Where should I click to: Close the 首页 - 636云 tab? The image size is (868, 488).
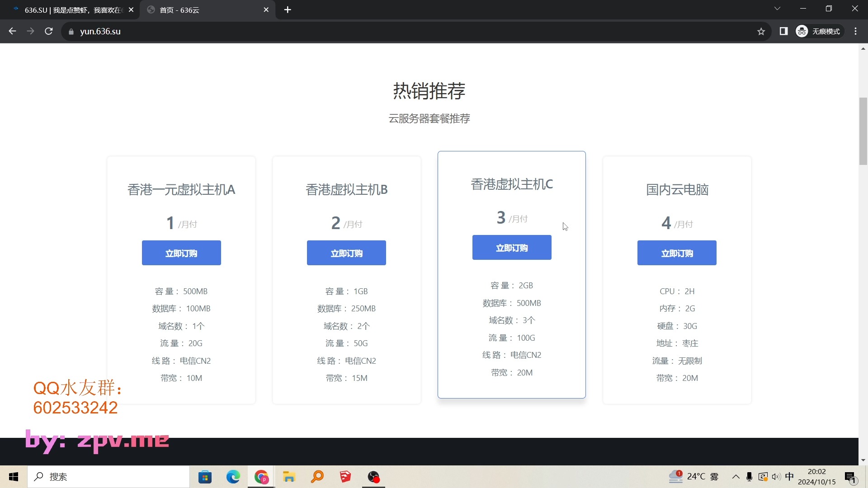coord(266,9)
